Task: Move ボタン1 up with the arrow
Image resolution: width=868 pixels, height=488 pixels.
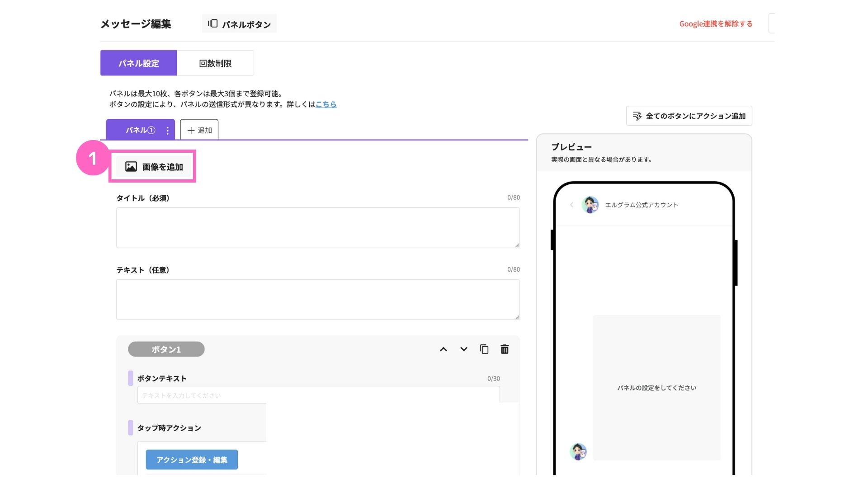Action: [x=443, y=349]
